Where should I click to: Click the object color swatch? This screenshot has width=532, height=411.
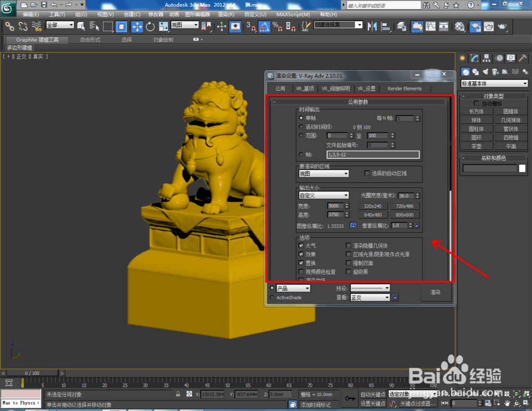[522, 168]
